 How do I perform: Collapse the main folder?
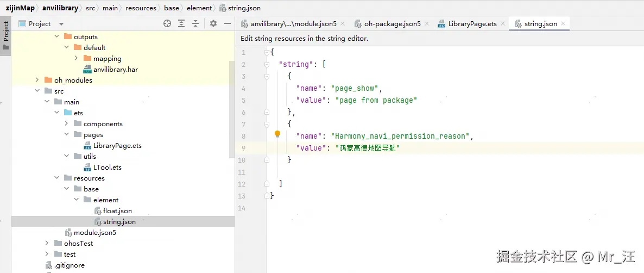[47, 102]
